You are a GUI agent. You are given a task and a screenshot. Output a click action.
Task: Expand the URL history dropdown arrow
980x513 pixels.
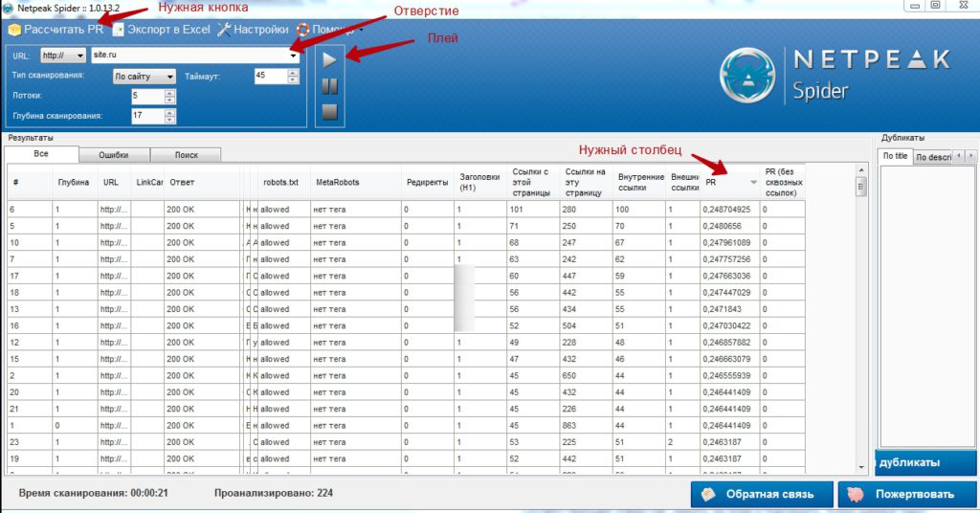point(293,56)
